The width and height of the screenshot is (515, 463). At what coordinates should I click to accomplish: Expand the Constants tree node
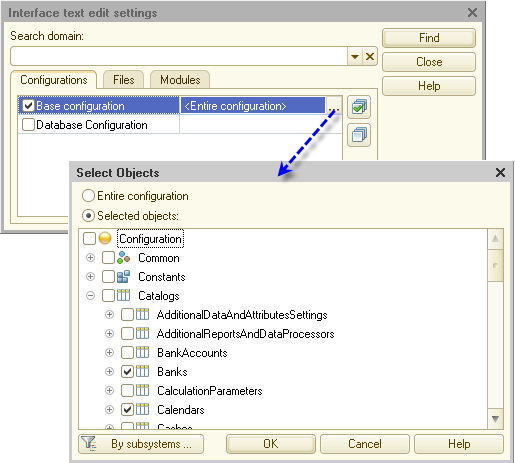(90, 277)
